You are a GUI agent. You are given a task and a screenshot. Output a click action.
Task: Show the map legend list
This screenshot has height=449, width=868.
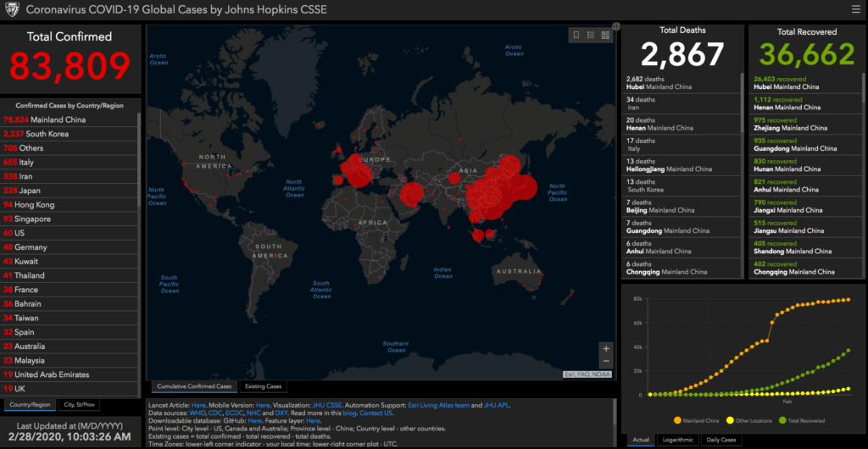pyautogui.click(x=591, y=35)
